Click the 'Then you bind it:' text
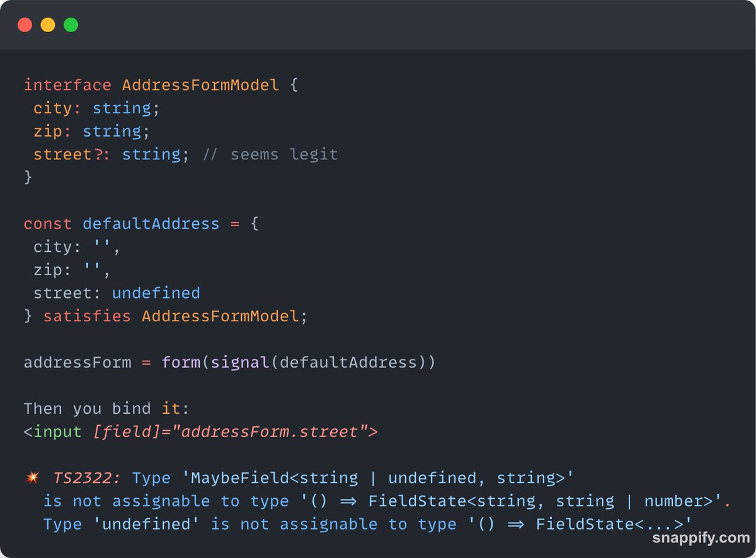The image size is (756, 558). click(x=106, y=409)
